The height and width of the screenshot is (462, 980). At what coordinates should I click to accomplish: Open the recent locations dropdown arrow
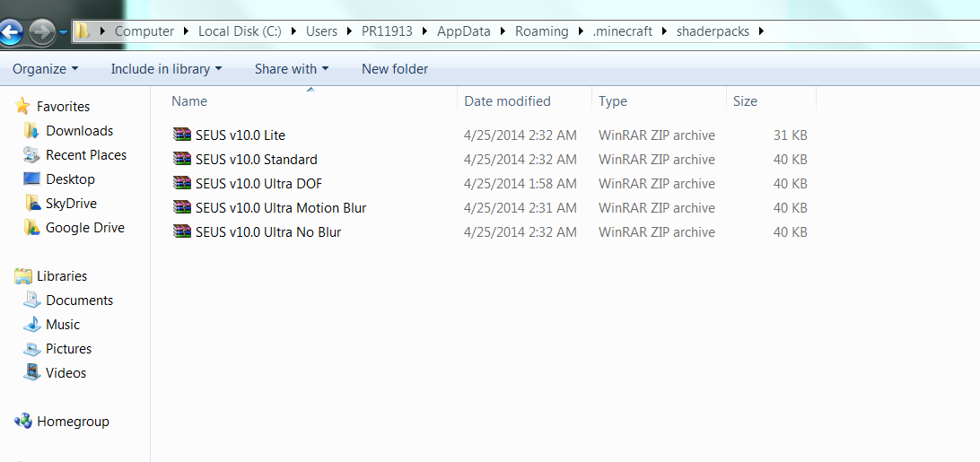click(x=64, y=32)
